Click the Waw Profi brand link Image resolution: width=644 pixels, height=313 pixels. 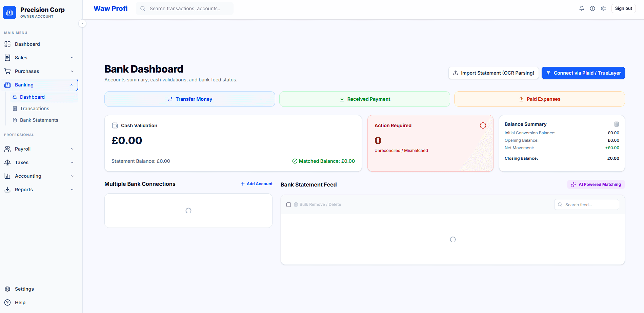110,8
